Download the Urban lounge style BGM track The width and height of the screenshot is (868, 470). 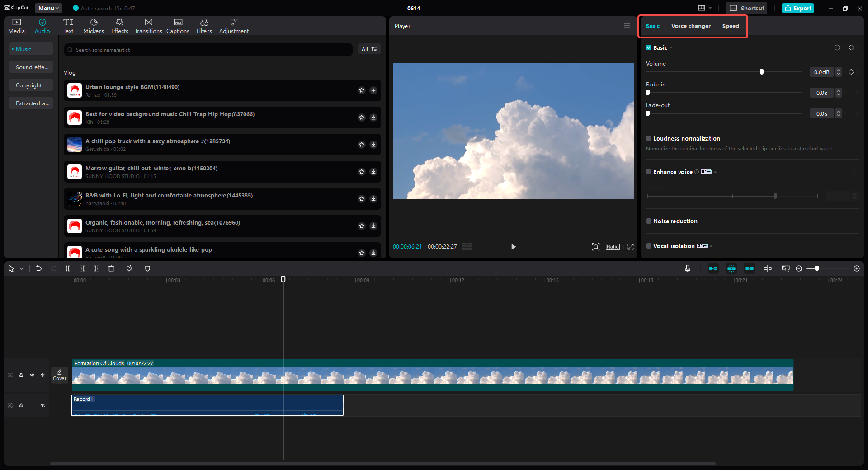[373, 90]
